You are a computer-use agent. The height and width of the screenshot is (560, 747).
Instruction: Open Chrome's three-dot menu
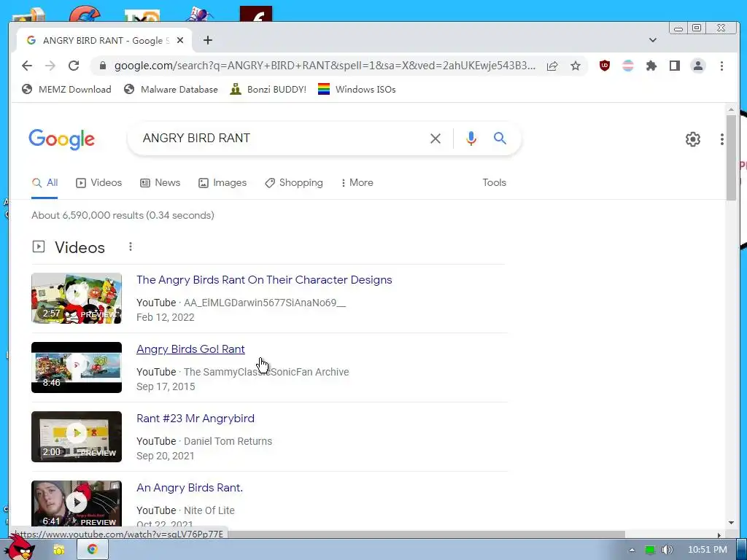[x=721, y=66]
